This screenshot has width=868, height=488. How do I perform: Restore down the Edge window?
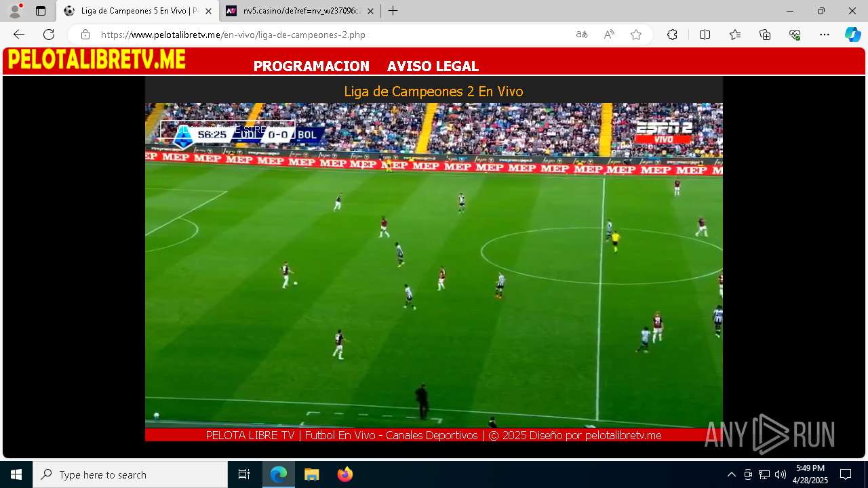click(821, 11)
